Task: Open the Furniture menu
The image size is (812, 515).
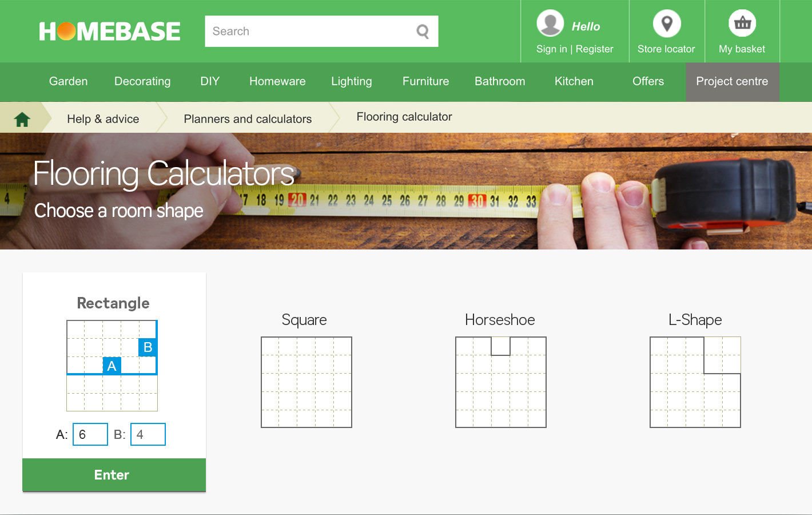Action: tap(425, 81)
